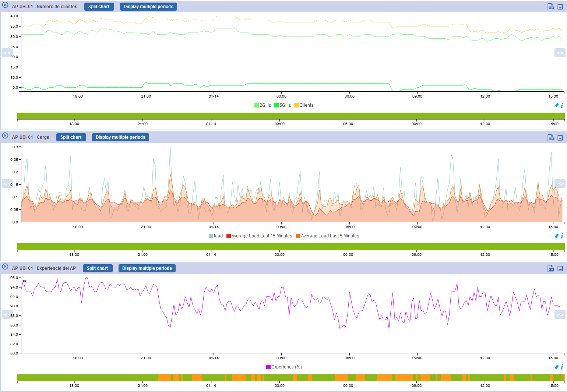Split chart for Numero de clientes
Screen dimensions: 567x392
point(99,7)
